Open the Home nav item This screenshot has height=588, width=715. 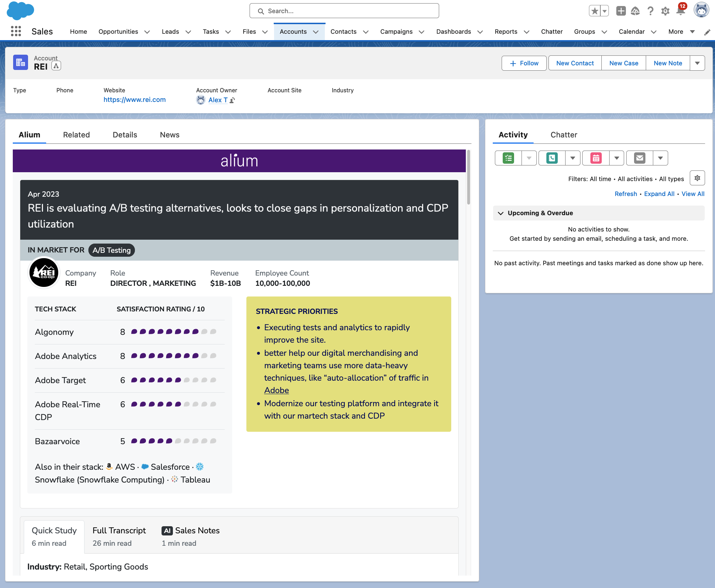coord(78,32)
